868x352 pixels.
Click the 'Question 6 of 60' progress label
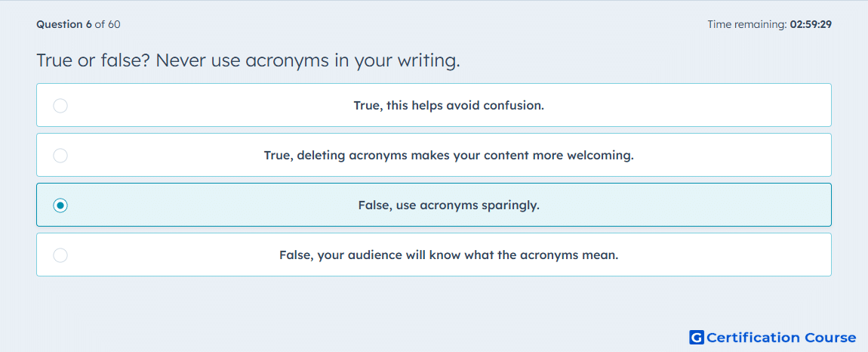78,24
